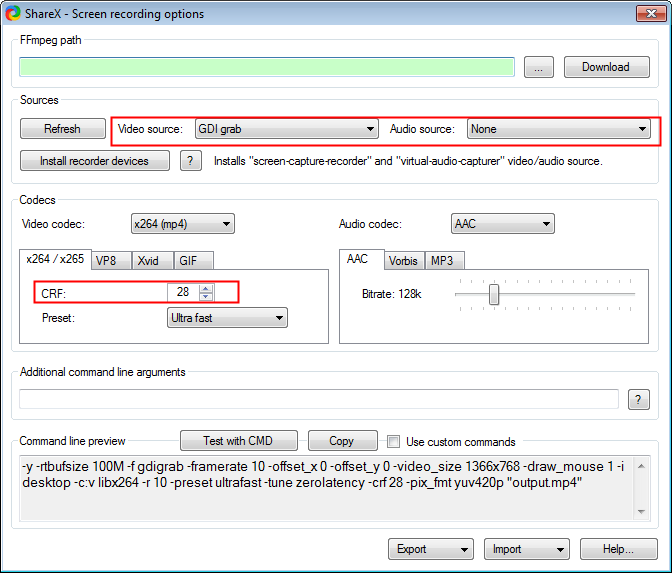This screenshot has width=672, height=573.
Task: Click the 'Video source:' label
Action: pyautogui.click(x=150, y=129)
